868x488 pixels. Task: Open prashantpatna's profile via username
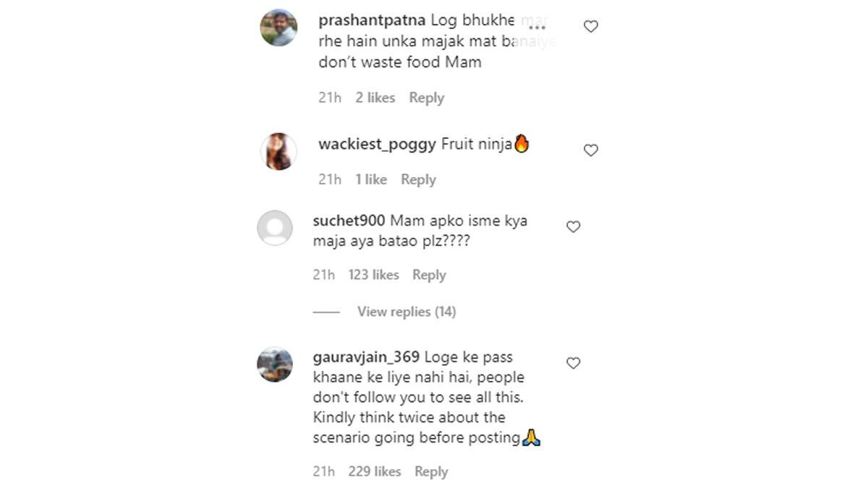373,20
